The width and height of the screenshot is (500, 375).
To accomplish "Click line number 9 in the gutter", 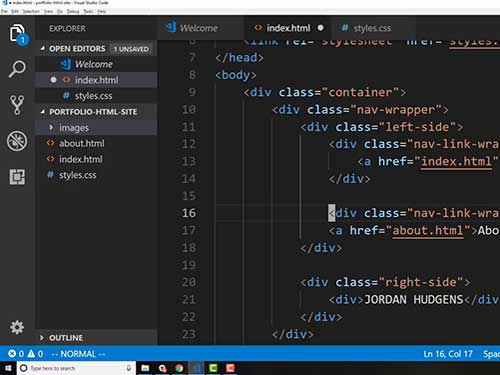I will tap(192, 92).
